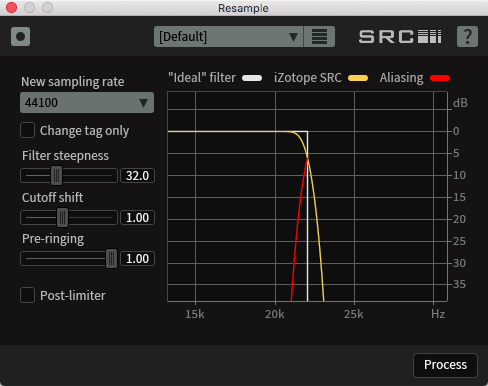This screenshot has height=386, width=488.
Task: Click the Process button
Action: (x=445, y=365)
